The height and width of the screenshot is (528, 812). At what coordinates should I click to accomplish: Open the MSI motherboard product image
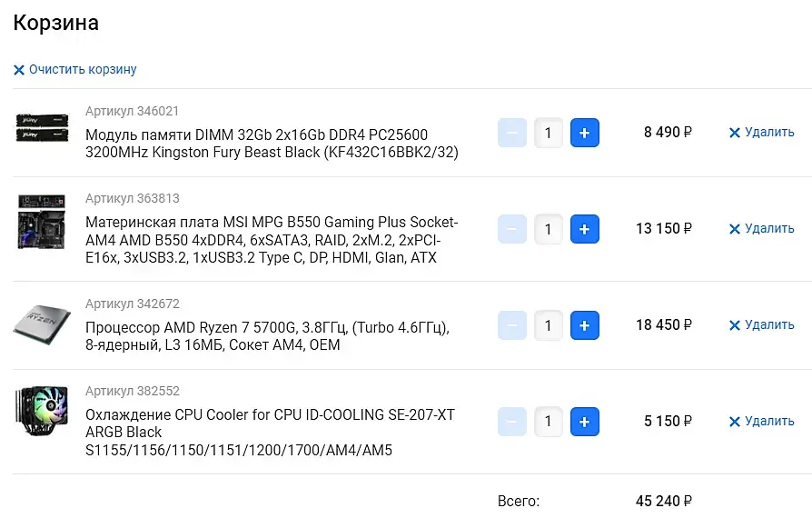tap(43, 223)
